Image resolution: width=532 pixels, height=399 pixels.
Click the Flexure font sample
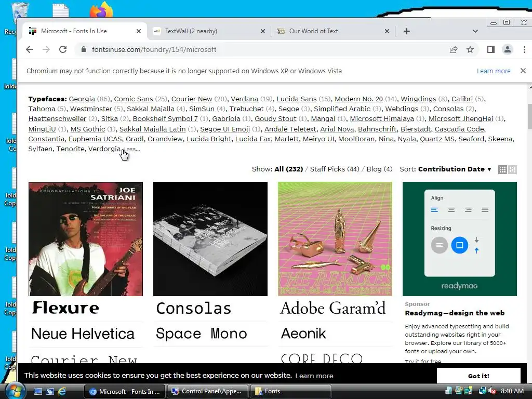[65, 308]
